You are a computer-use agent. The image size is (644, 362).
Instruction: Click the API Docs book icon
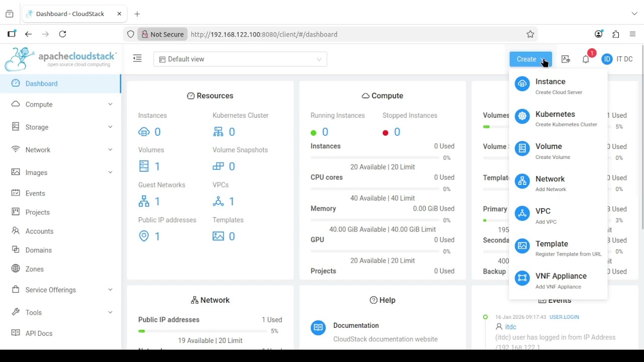tap(16, 333)
